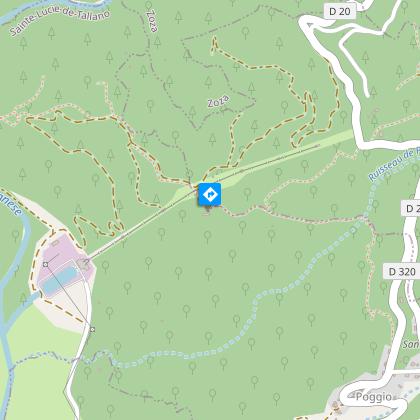The height and width of the screenshot is (420, 420).
Task: Click the partial D 2 road shield at right edge
Action: tap(411, 209)
